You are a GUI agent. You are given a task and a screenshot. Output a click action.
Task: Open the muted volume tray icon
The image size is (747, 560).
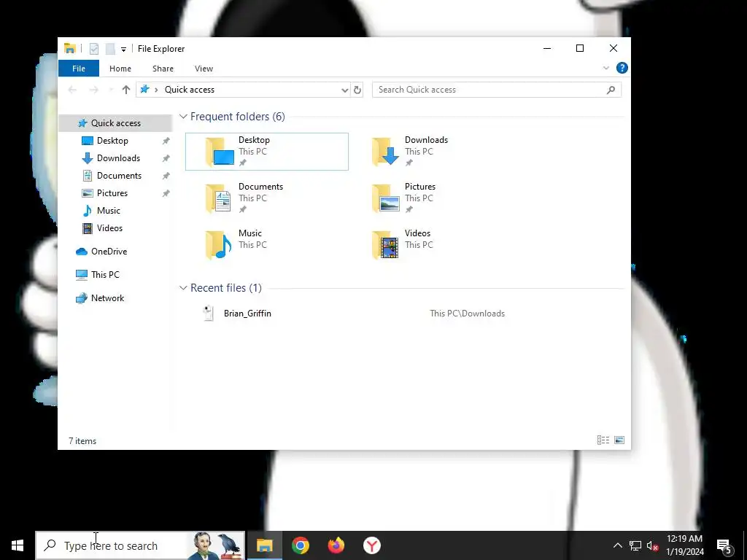point(652,545)
